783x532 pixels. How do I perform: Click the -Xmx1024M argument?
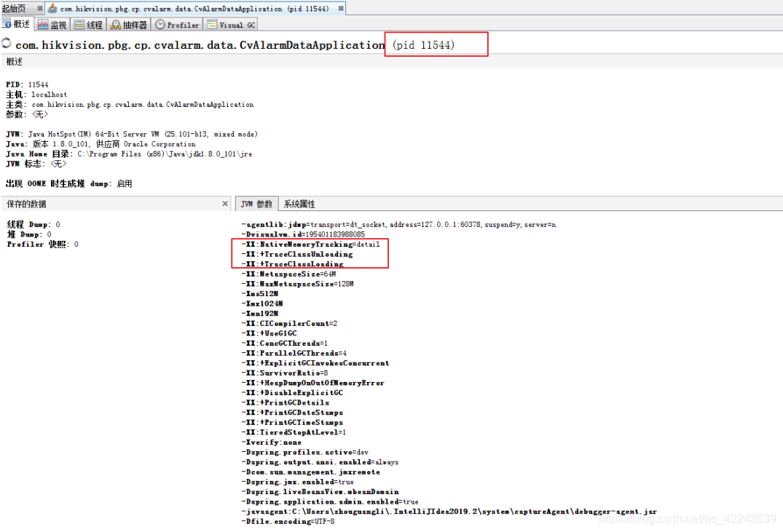[x=262, y=304]
